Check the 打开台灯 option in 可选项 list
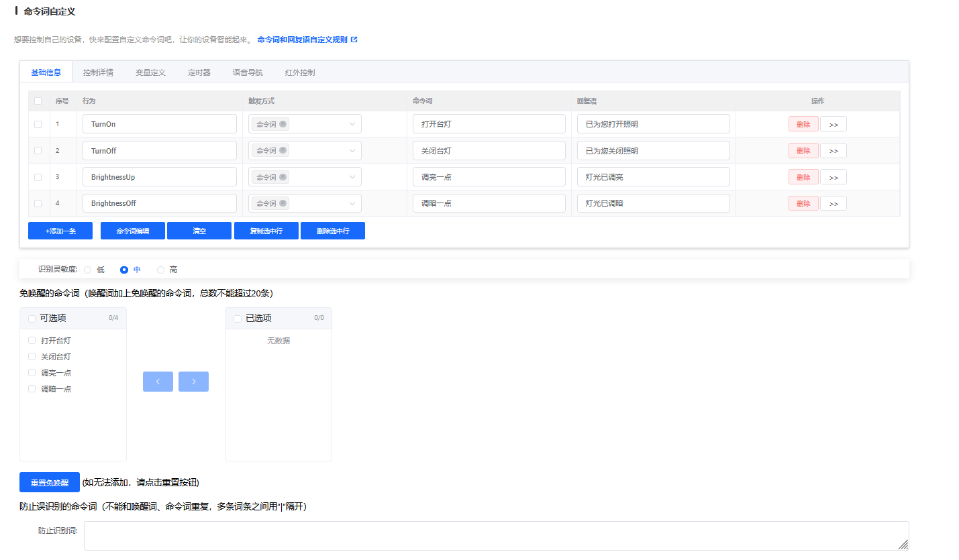Viewport: 959px width, 560px height. 32,341
